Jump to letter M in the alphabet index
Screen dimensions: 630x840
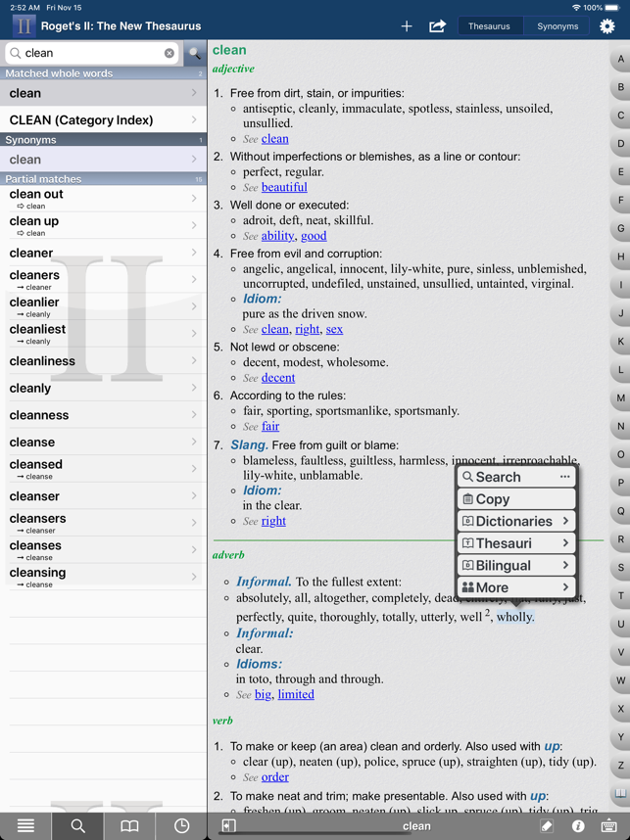[620, 398]
